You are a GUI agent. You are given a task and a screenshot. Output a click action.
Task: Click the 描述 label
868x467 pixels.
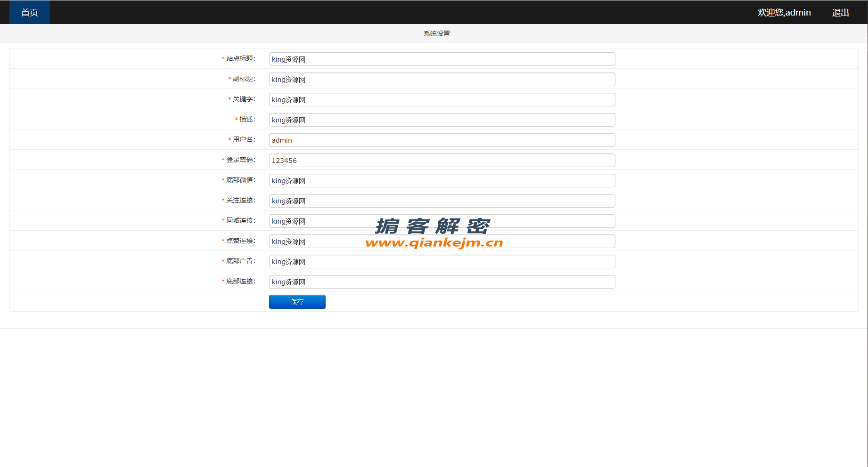[247, 119]
